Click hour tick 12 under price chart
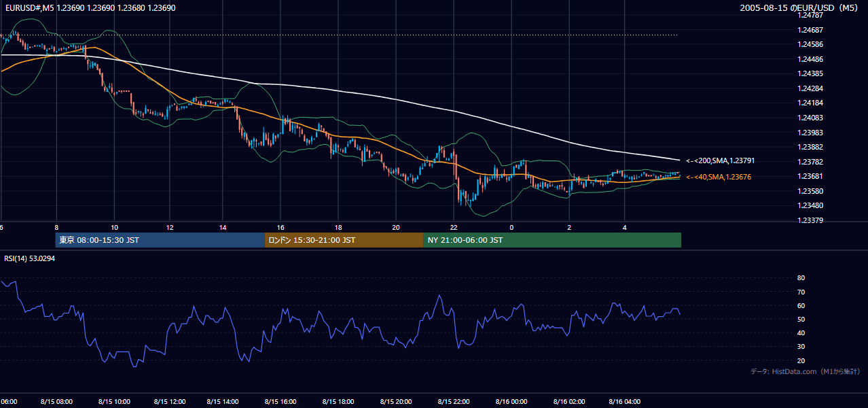This screenshot has width=868, height=408. coord(170,228)
